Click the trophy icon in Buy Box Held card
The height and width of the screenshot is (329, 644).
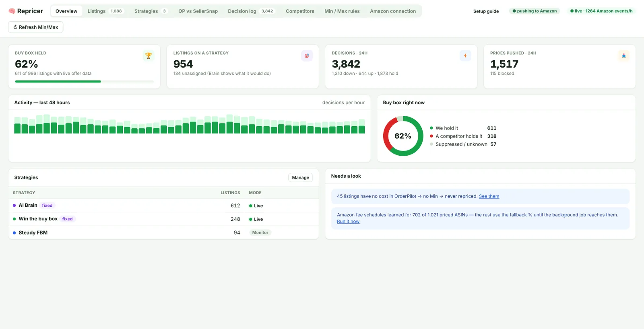click(x=149, y=56)
